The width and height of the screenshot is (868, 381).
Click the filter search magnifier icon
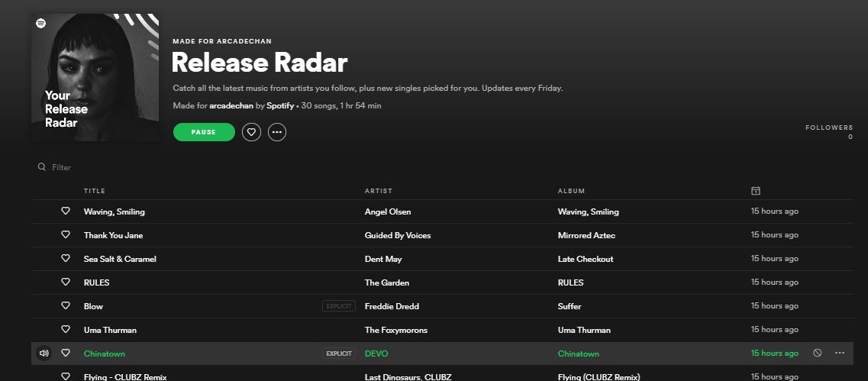tap(41, 166)
